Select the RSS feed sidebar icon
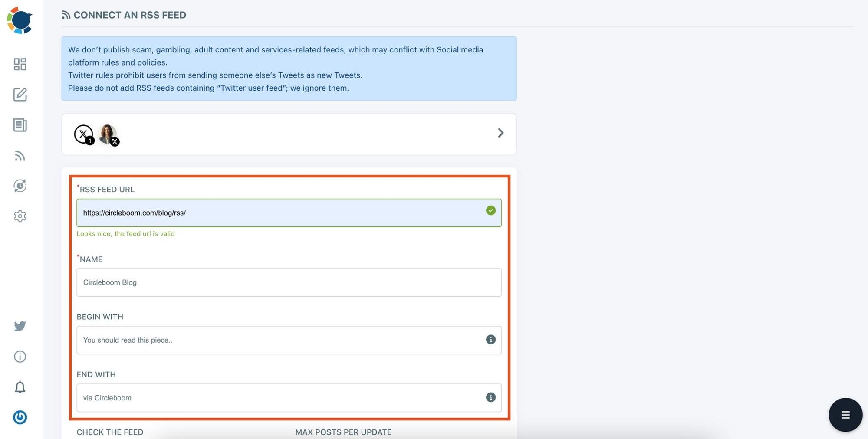 [x=20, y=156]
